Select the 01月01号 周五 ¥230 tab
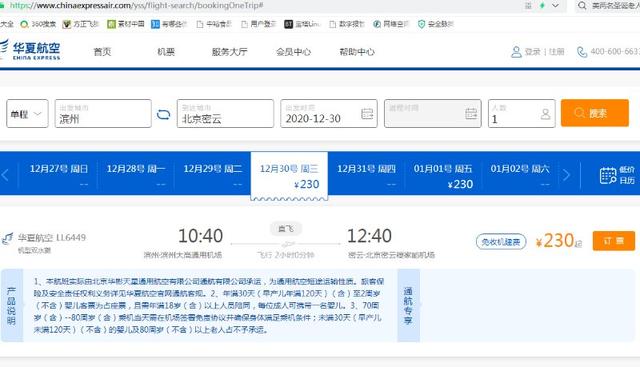Viewport: 640px width, 367px height. 443,176
